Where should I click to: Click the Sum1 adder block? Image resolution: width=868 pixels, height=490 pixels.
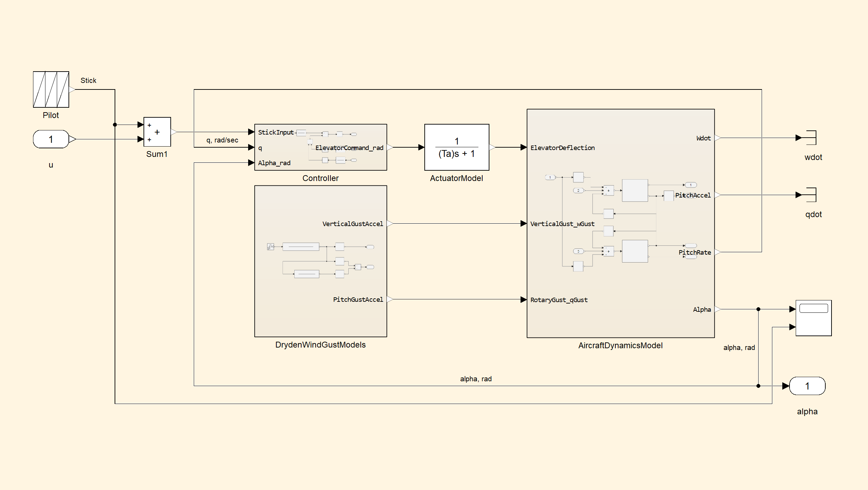tap(157, 132)
